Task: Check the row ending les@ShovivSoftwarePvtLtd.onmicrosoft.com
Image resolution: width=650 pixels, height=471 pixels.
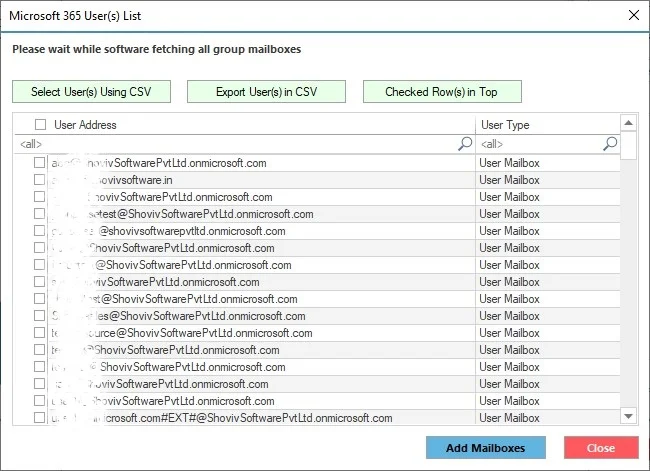Action: pyautogui.click(x=39, y=316)
